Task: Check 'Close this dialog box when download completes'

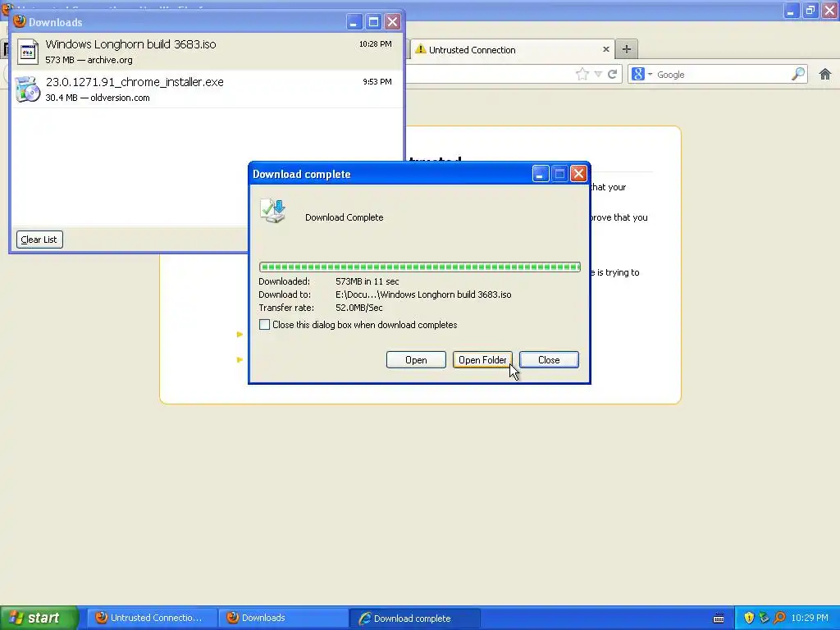Action: click(x=265, y=325)
